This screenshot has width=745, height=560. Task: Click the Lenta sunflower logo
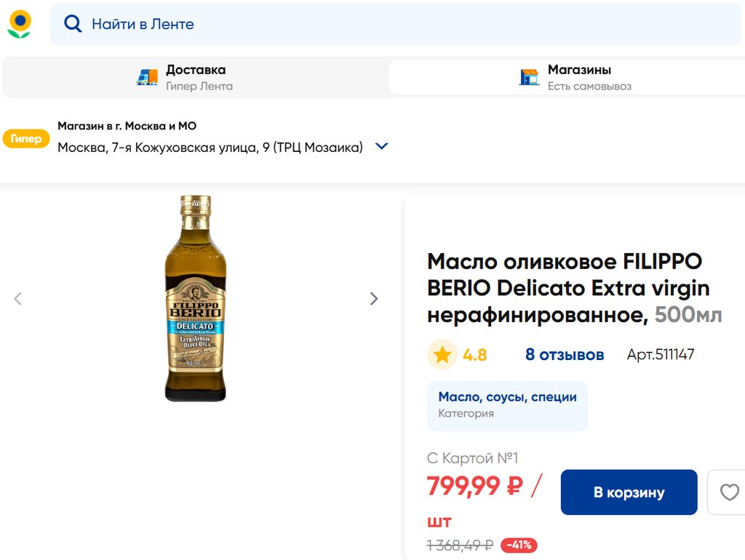[x=20, y=24]
